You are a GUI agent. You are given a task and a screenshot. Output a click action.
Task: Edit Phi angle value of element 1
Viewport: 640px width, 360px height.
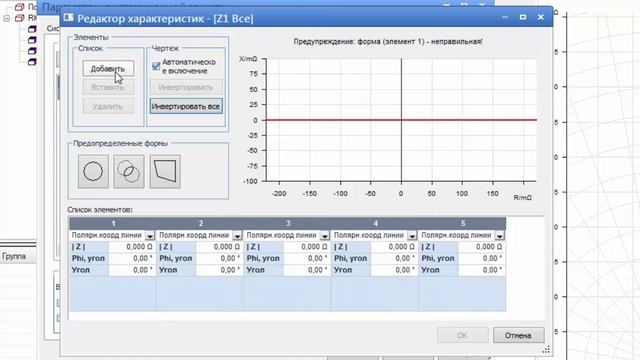click(x=132, y=258)
